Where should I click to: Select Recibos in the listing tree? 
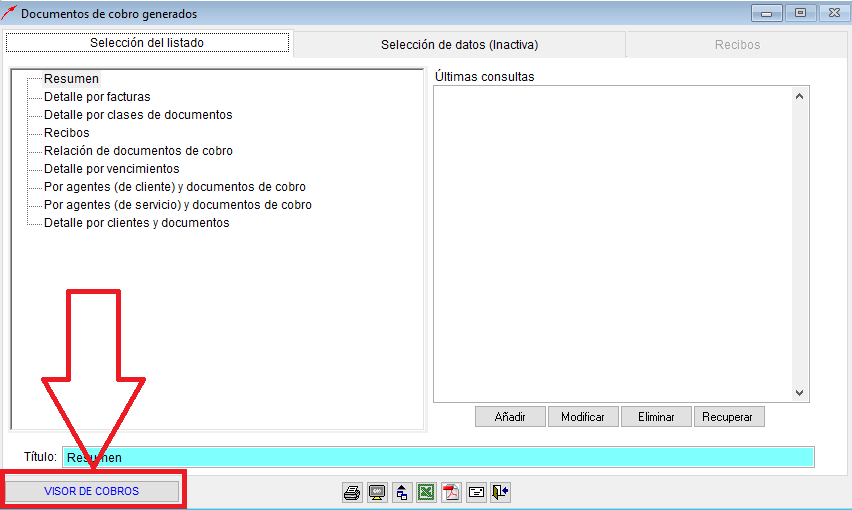click(x=66, y=133)
